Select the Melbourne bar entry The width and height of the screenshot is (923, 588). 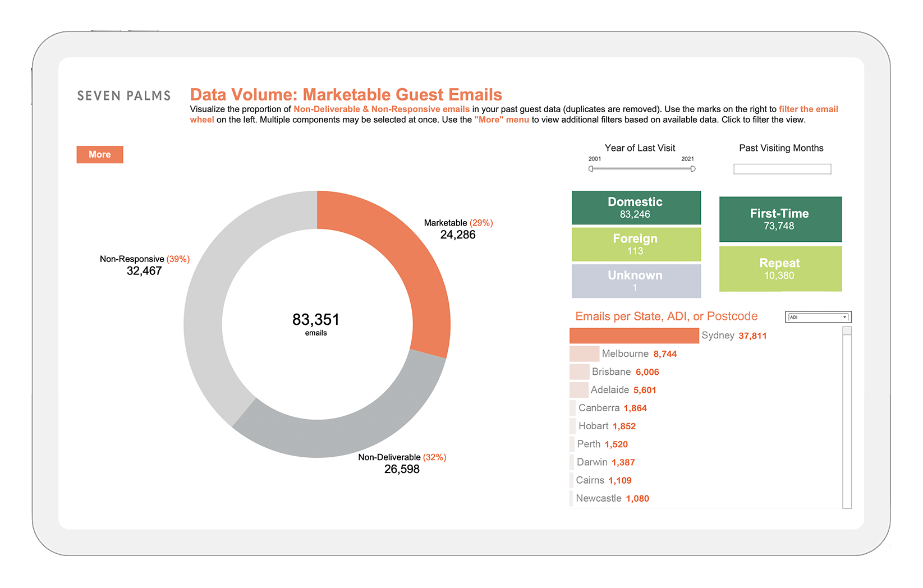[x=623, y=353]
